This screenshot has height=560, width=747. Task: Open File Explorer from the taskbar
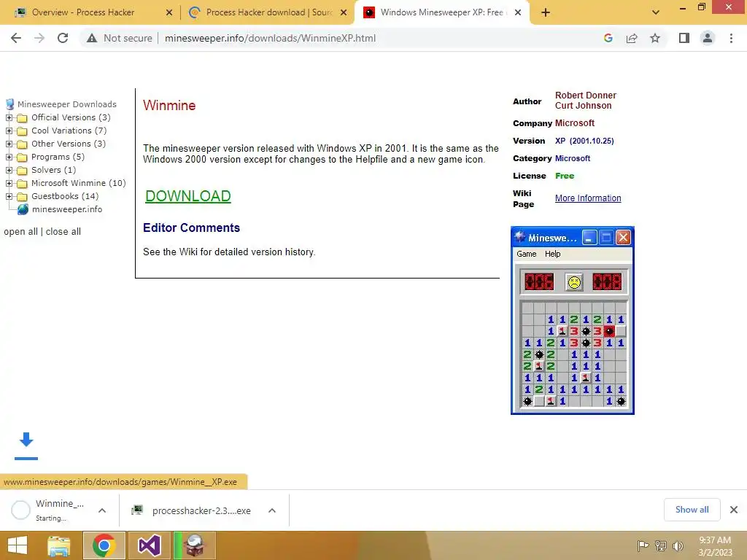point(59,545)
